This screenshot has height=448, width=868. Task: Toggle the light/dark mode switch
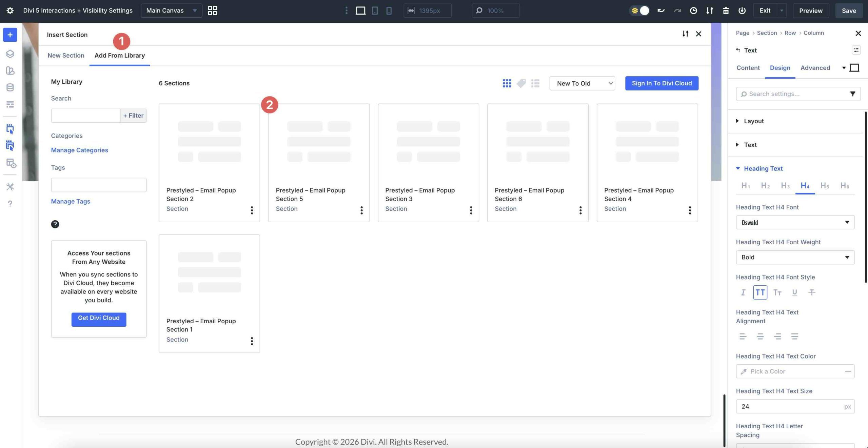coord(640,11)
